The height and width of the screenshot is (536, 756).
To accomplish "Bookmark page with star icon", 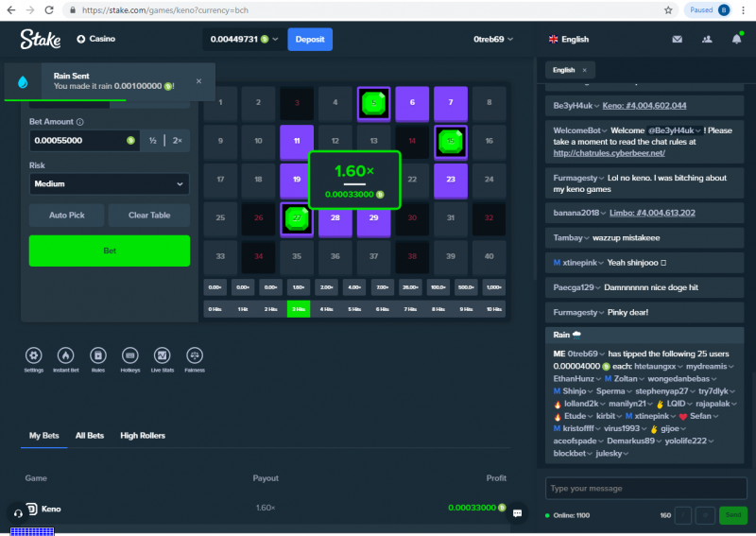I will tap(668, 10).
